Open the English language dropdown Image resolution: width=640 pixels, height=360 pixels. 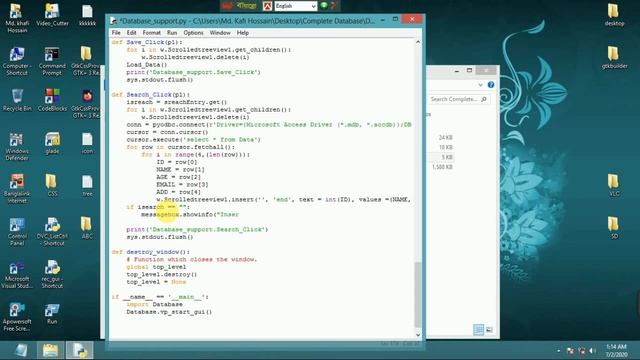coord(296,6)
